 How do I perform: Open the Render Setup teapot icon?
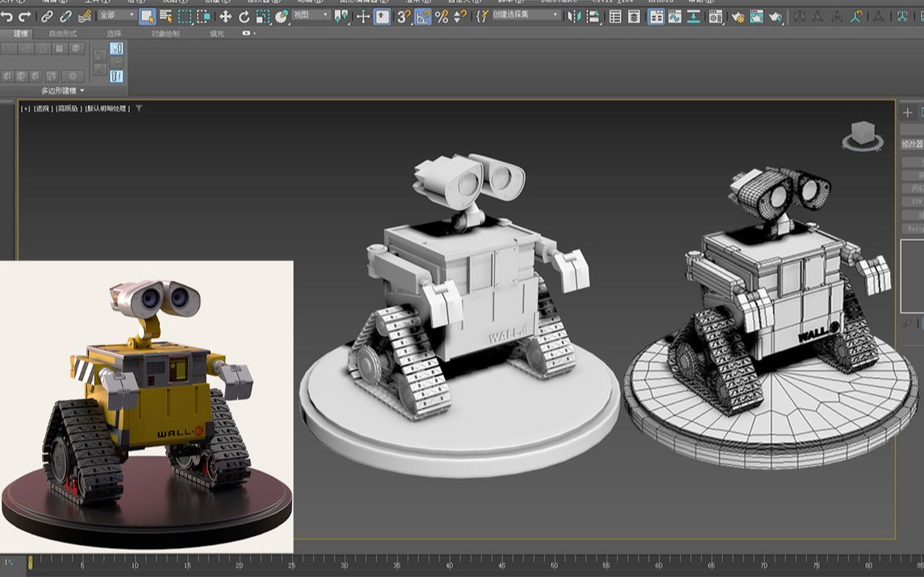pos(738,16)
